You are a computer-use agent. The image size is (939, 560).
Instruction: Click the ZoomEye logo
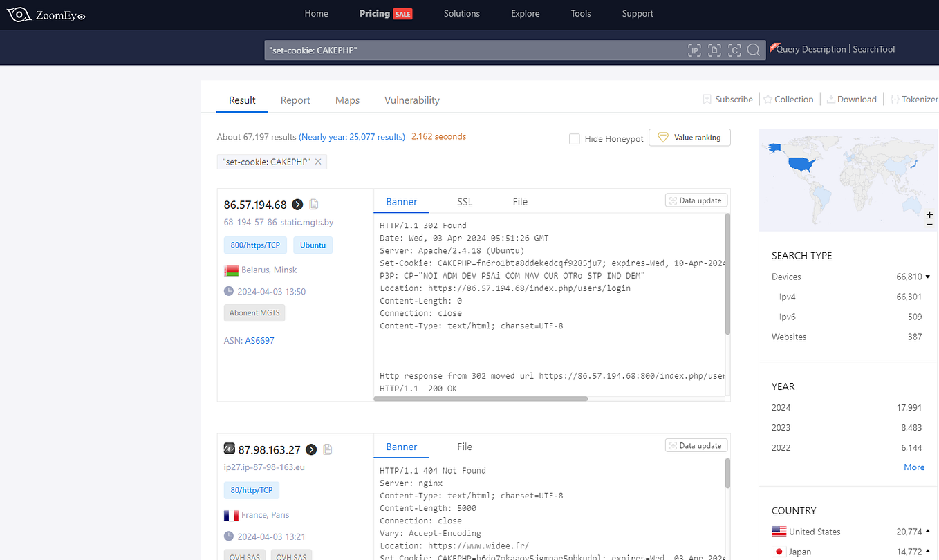tap(46, 14)
